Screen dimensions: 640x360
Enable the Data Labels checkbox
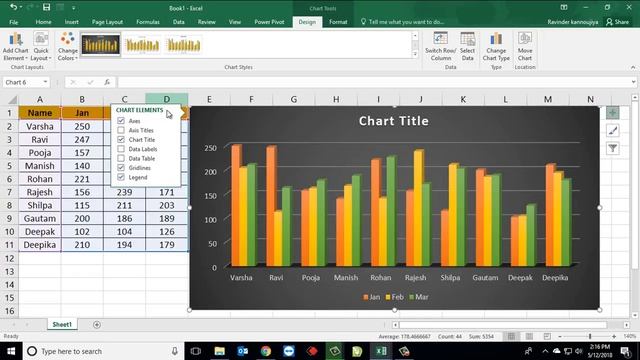click(121, 149)
